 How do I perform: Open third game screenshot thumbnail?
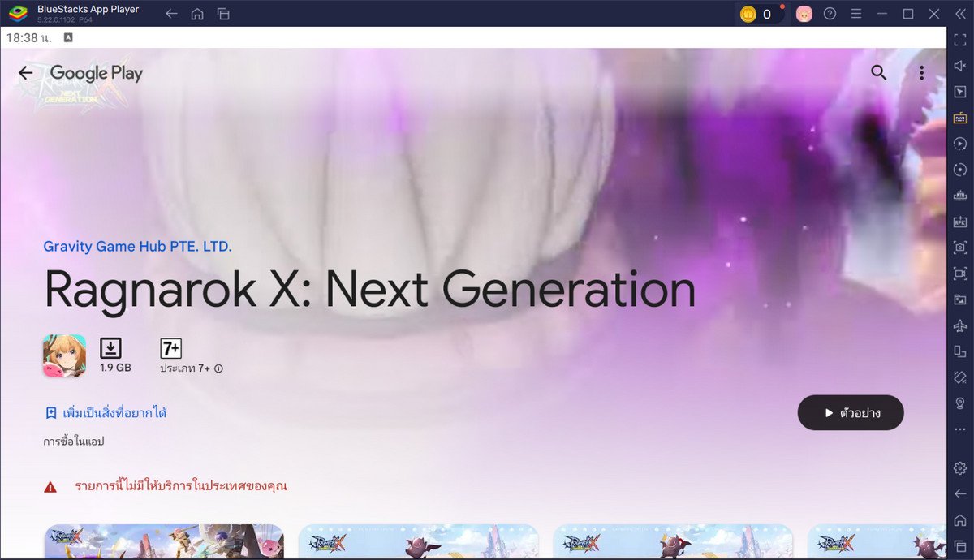click(x=673, y=541)
